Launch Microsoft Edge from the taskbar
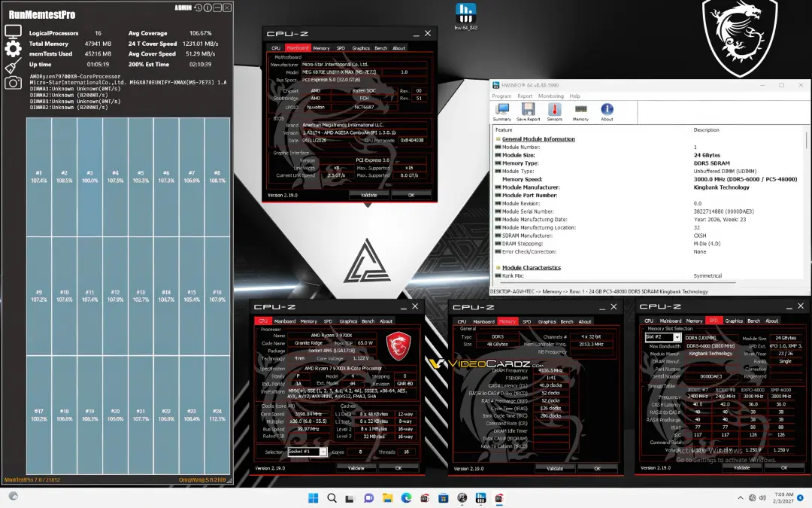This screenshot has width=812, height=508. click(406, 498)
